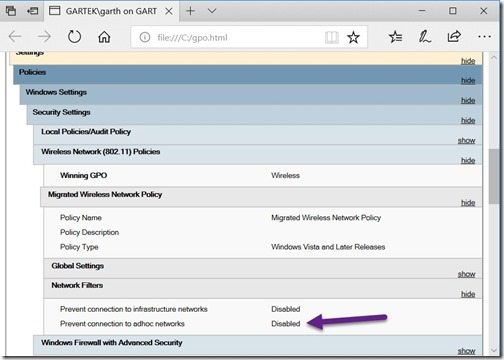
Task: Hide Migrated Wireless Network Policy section
Action: 468,203
